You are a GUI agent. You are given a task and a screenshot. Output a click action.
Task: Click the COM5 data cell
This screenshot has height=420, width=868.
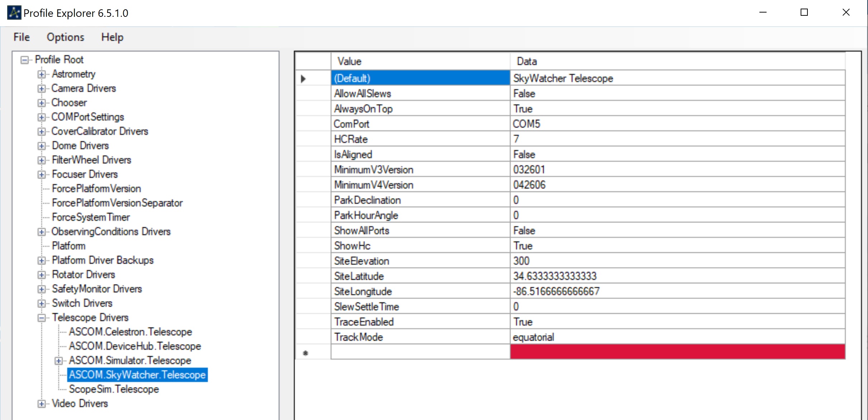click(x=677, y=124)
